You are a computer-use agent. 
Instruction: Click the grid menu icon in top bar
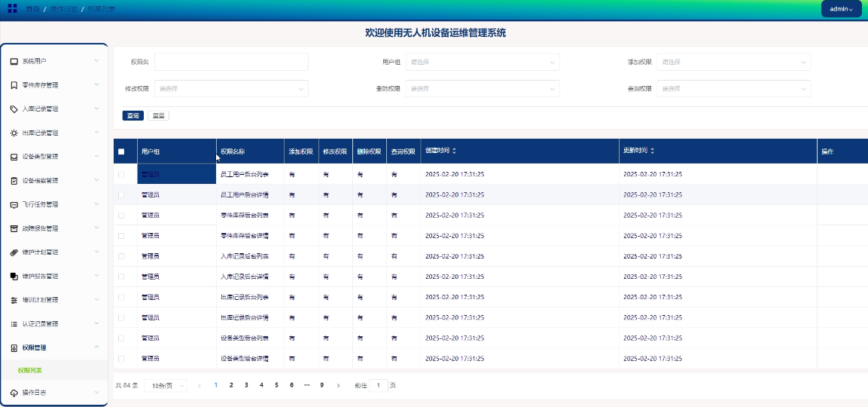tap(12, 8)
